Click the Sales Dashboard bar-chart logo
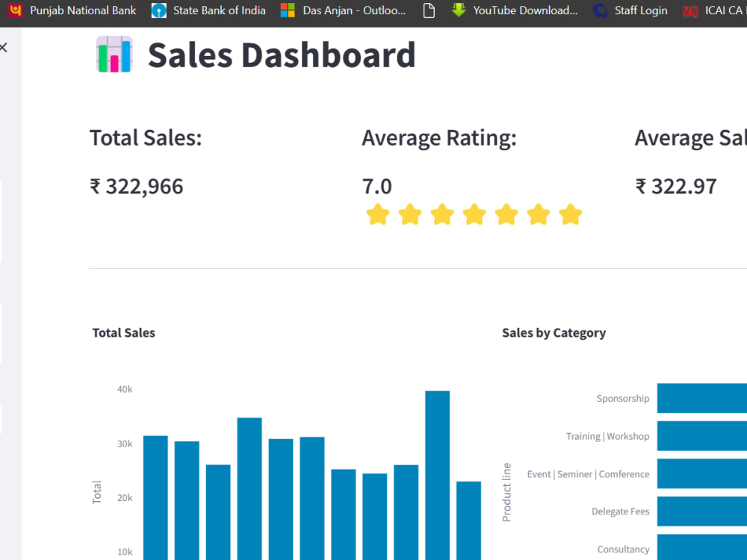This screenshot has width=747, height=560. tap(113, 55)
